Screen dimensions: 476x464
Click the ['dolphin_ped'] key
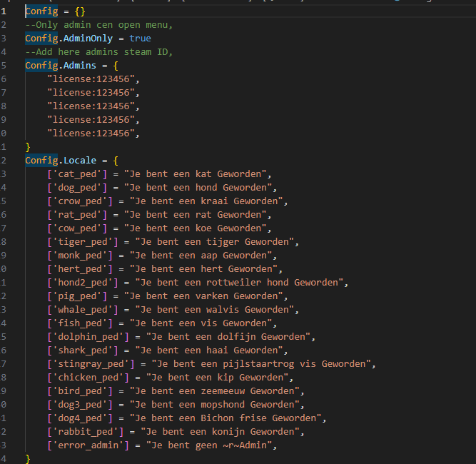coord(88,337)
